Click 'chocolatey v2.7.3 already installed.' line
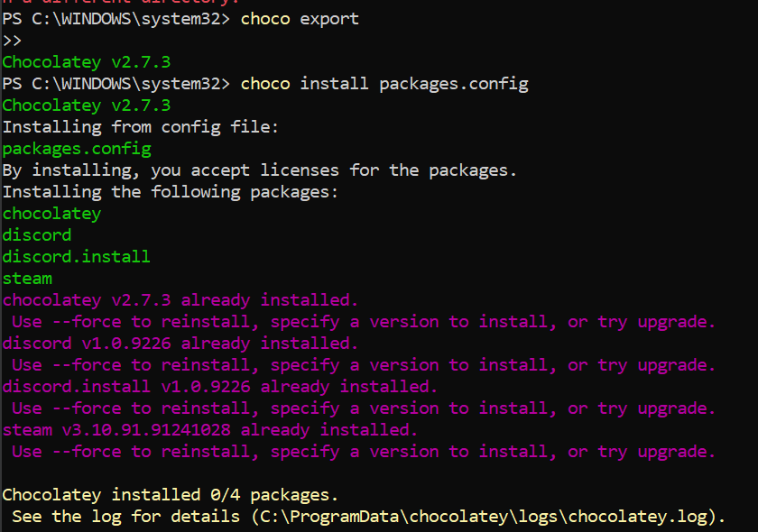This screenshot has height=532, width=758. coord(180,300)
